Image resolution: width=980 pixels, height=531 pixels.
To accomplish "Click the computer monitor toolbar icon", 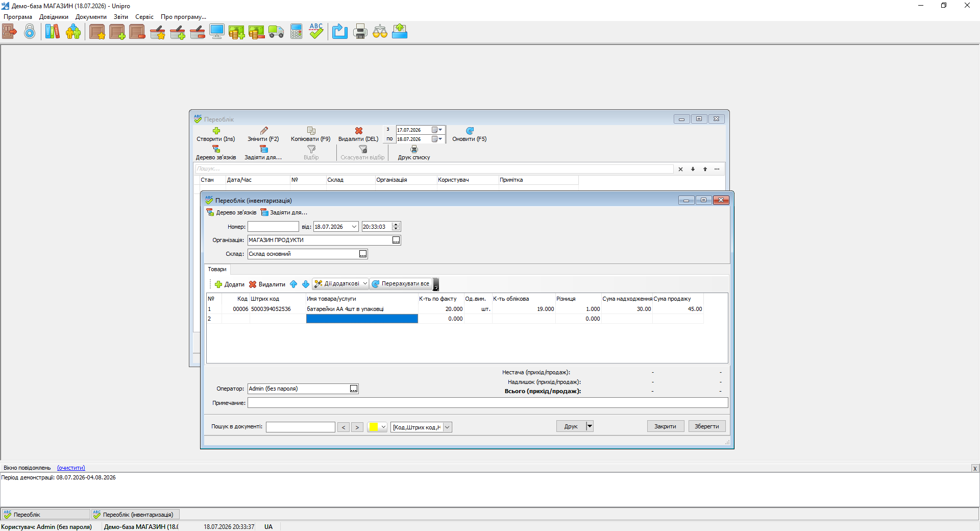I will tap(217, 32).
